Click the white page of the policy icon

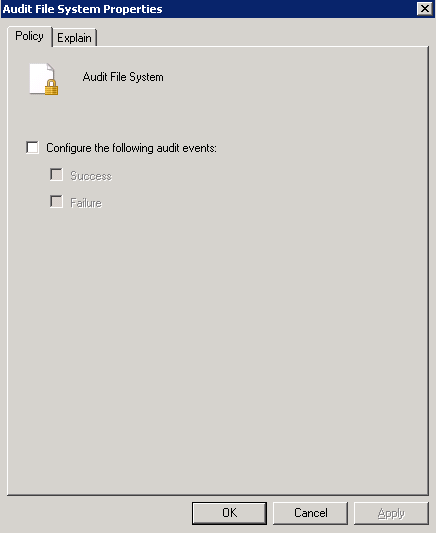pyautogui.click(x=39, y=76)
